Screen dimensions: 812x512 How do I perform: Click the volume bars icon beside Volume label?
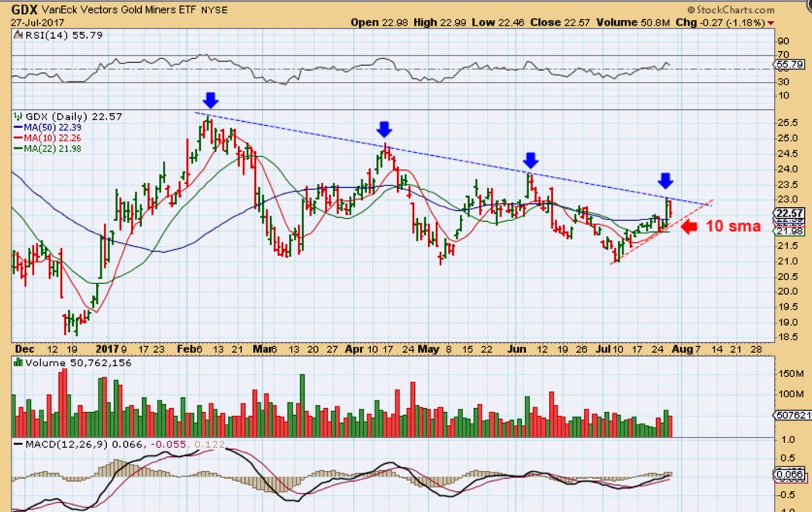click(x=18, y=363)
